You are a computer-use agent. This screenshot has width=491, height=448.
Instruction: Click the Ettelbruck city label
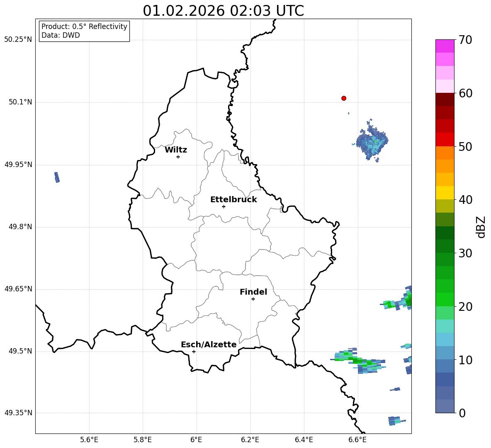tap(233, 200)
